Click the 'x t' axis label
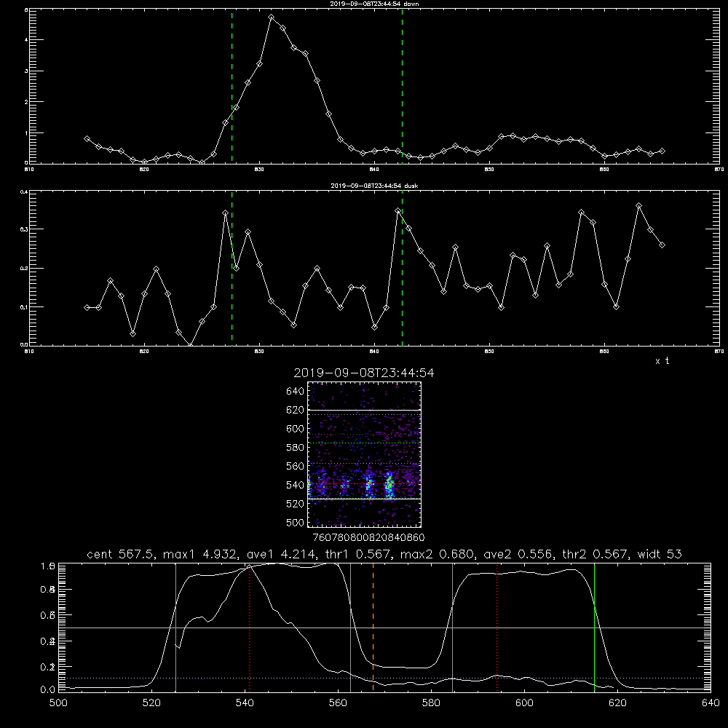The height and width of the screenshot is (728, 728). point(662,361)
